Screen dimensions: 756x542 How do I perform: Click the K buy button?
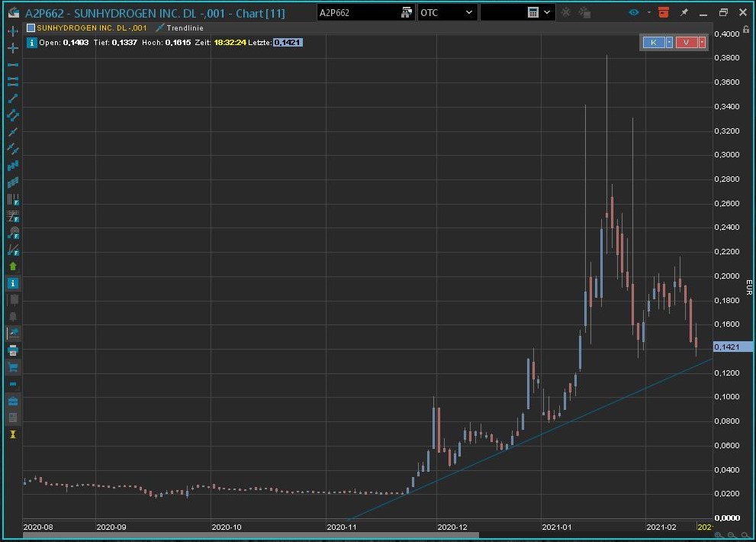point(654,42)
